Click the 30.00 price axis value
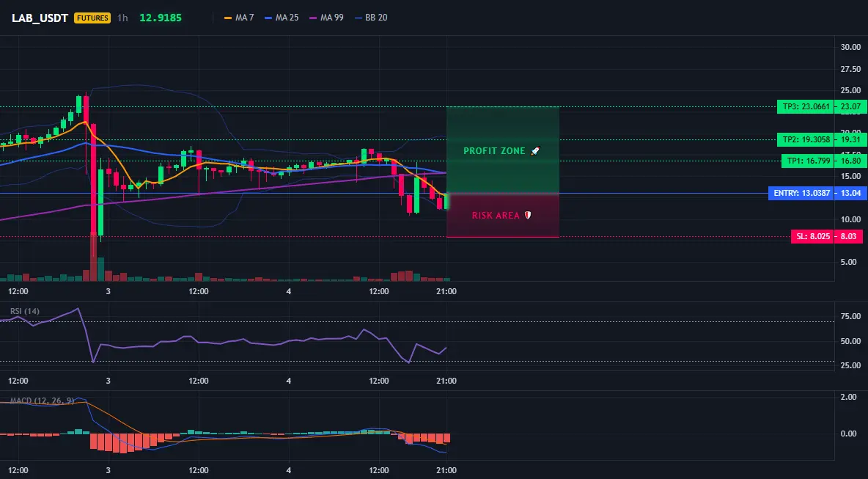The width and height of the screenshot is (868, 479). 851,47
